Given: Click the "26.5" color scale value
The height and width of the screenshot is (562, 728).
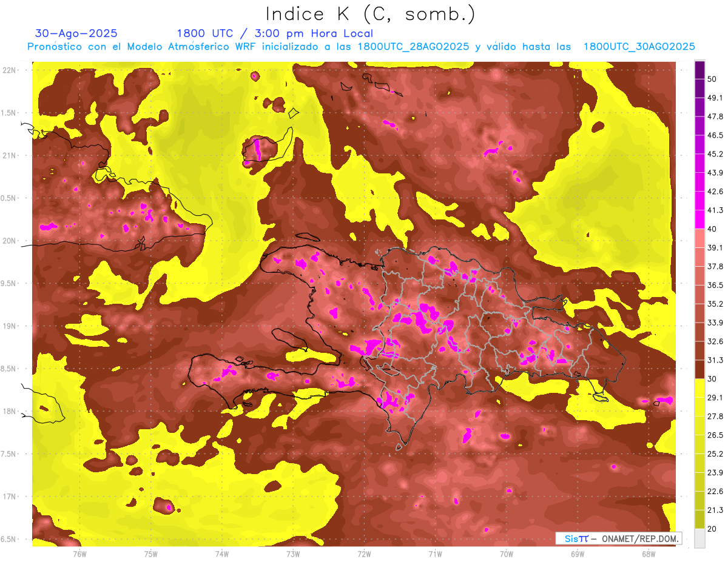Looking at the screenshot, I should coord(715,435).
